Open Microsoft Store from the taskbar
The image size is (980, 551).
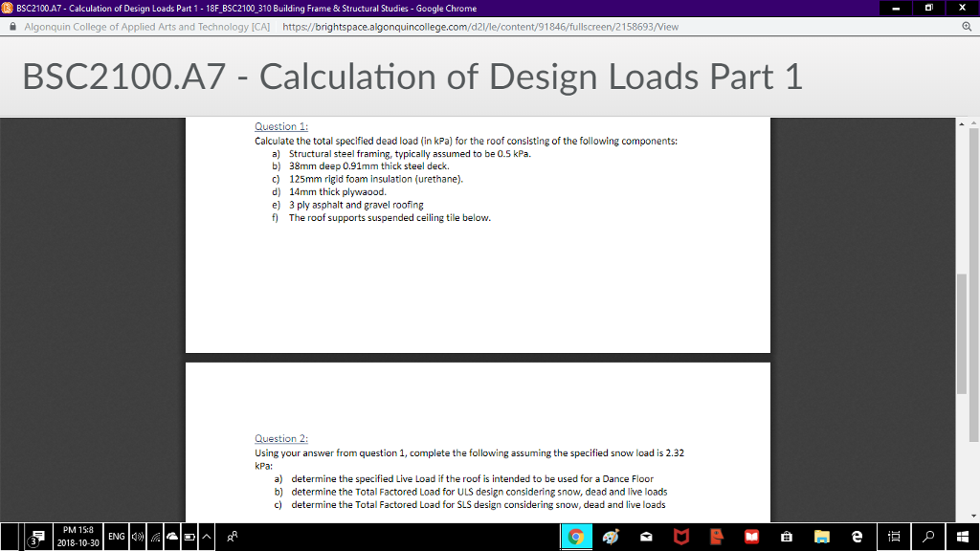(x=788, y=537)
